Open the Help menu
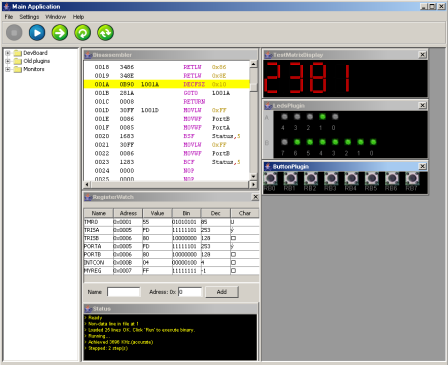Screen dimensions: 448x365 [78, 17]
